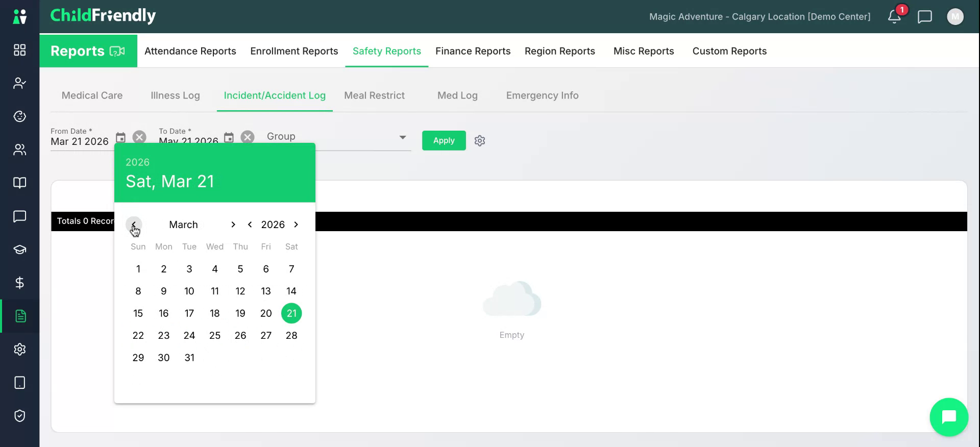Viewport: 980px width, 447px height.
Task: Open the Illness Log sub-tab
Action: [x=175, y=95]
